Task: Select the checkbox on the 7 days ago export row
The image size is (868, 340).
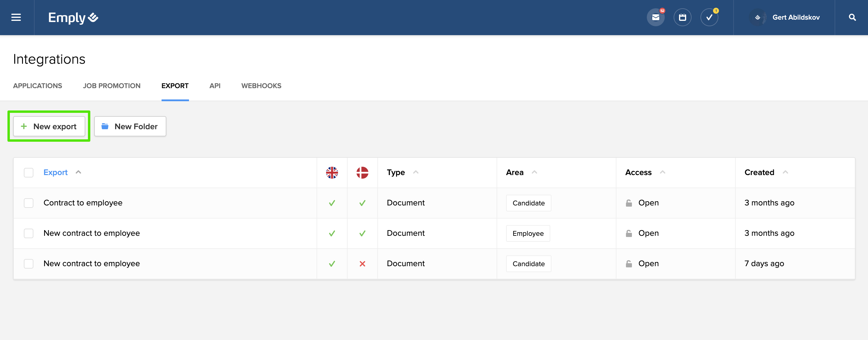Action: pos(28,263)
